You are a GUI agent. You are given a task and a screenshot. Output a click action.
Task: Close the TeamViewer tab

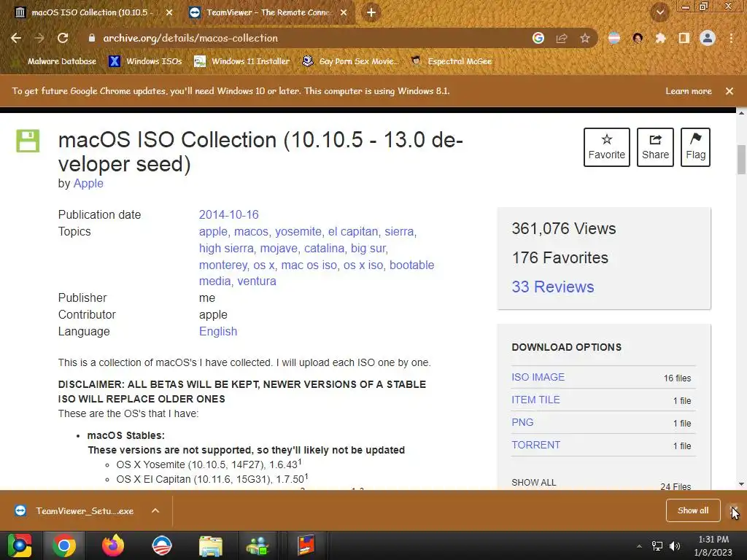pyautogui.click(x=344, y=12)
